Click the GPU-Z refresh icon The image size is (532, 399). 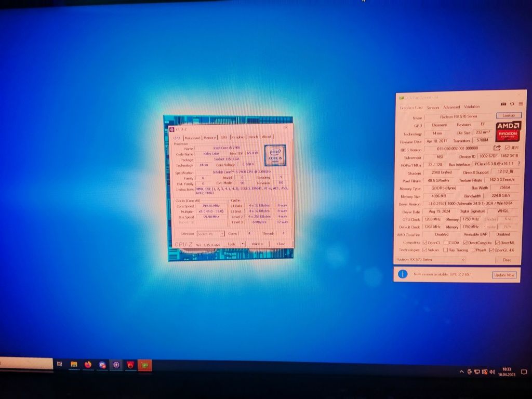click(x=512, y=104)
